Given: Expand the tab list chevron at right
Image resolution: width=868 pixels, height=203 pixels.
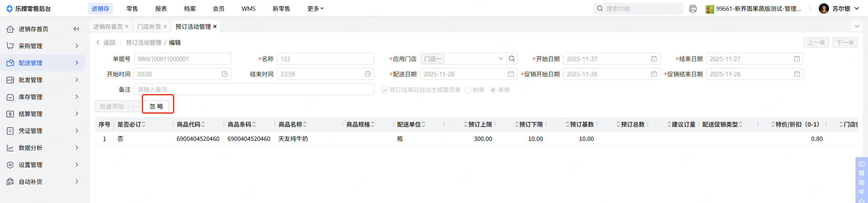Looking at the screenshot, I should [x=857, y=26].
